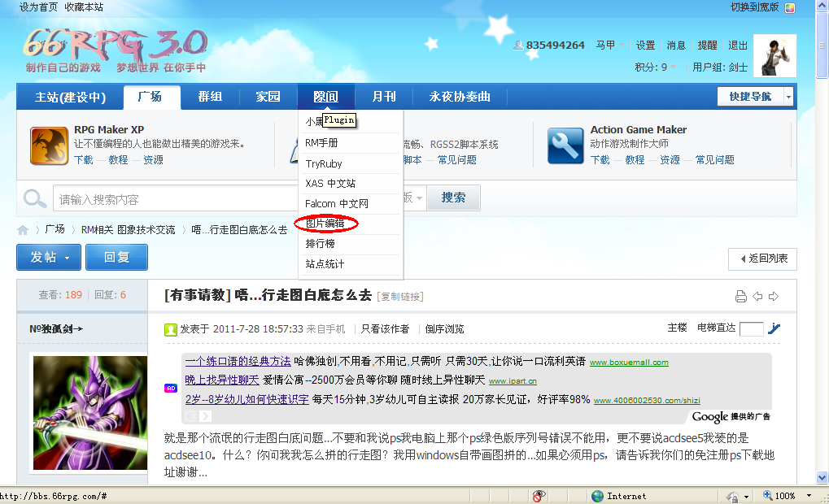Click the RM相关 图象技术交流 breadcrumb

128,230
